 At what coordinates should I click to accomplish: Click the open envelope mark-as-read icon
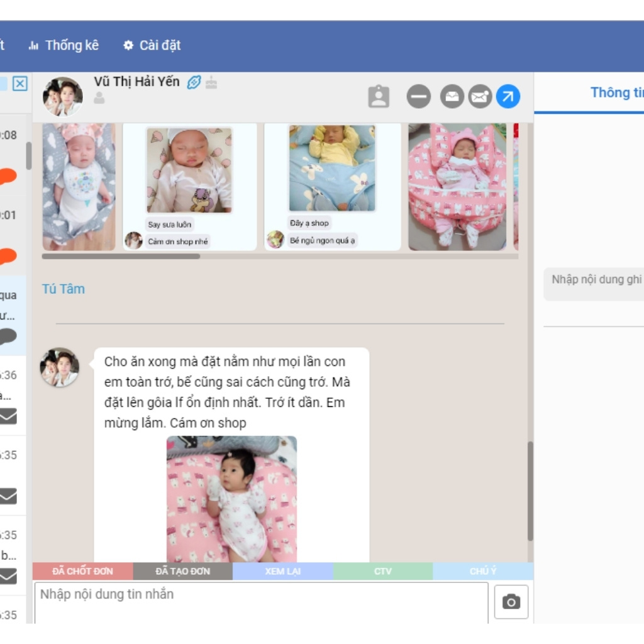click(x=452, y=96)
